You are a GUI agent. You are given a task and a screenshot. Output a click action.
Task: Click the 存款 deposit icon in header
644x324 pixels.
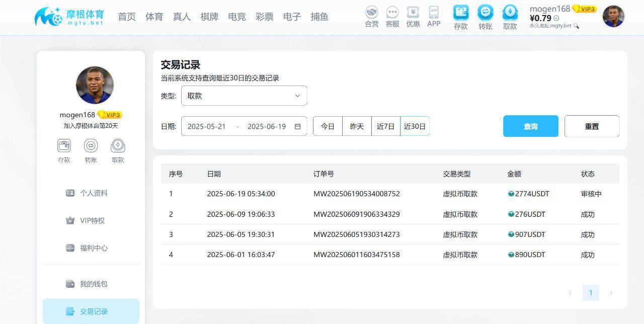coord(460,13)
